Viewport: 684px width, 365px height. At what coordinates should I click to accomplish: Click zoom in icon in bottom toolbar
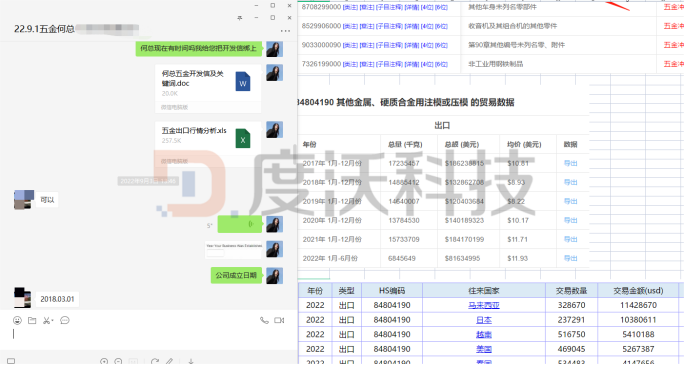[104, 362]
